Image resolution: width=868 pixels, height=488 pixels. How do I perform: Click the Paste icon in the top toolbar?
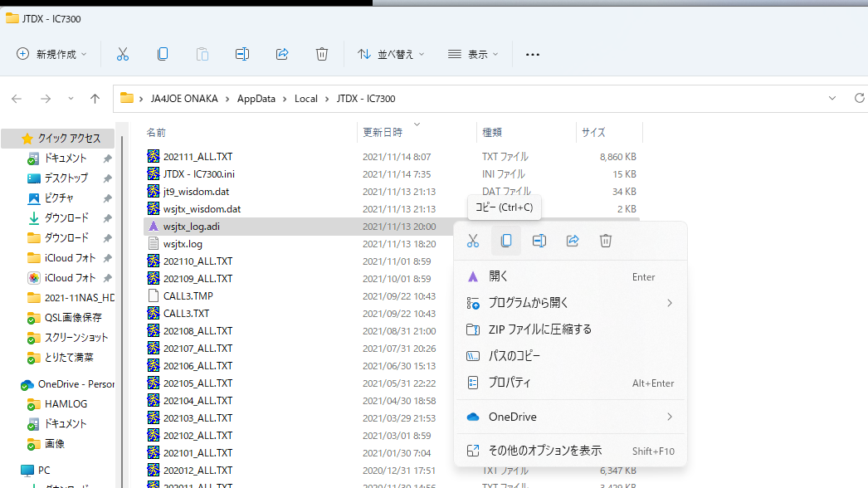[202, 54]
